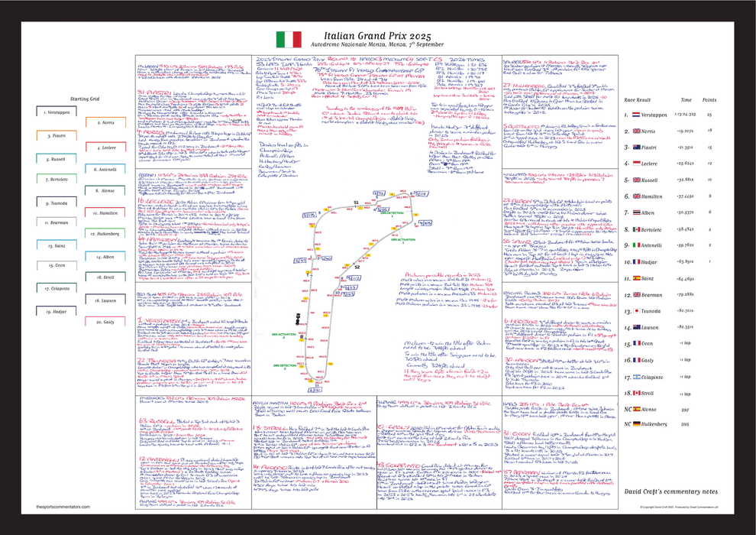Open the thesportscommentators.com link

63,507
